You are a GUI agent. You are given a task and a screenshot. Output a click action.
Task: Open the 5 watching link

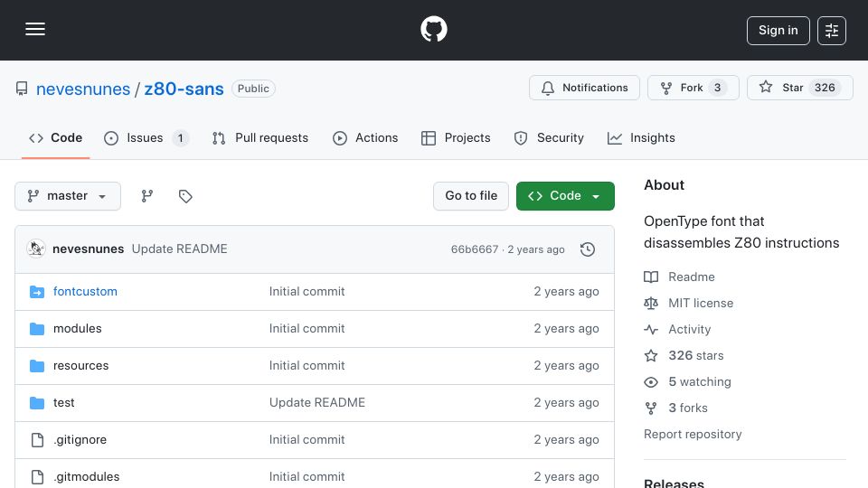click(687, 381)
